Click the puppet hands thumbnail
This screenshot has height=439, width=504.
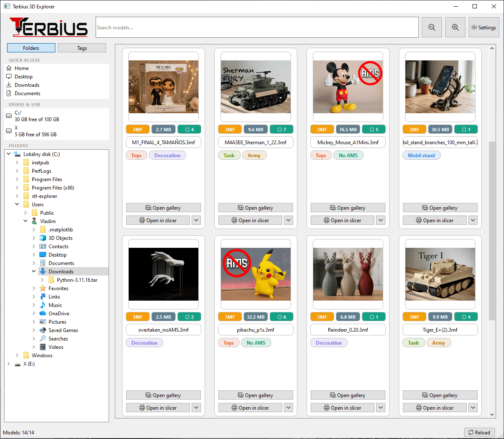click(164, 274)
